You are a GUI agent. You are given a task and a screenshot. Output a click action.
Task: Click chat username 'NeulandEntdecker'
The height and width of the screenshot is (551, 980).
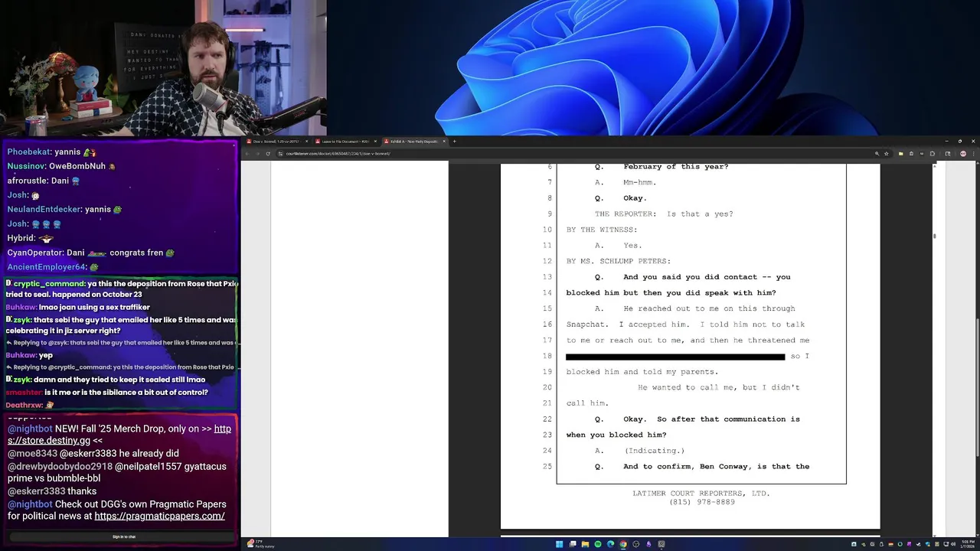(44, 209)
